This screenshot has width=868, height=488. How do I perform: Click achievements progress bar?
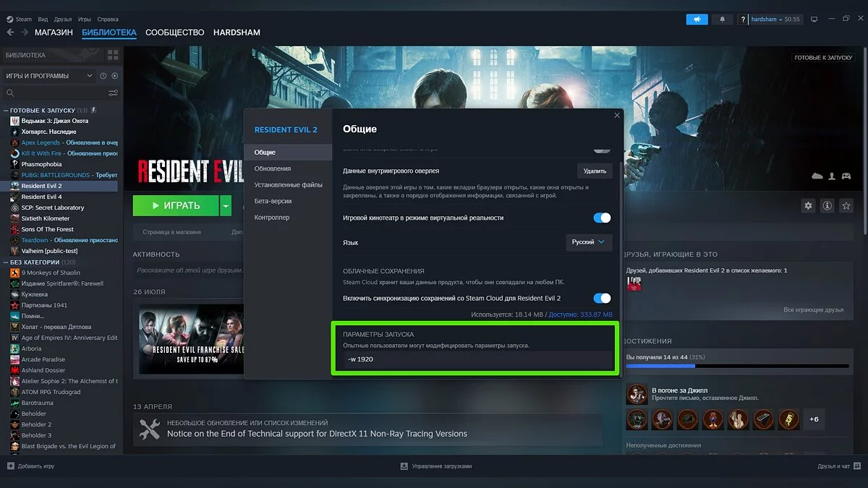coord(737,367)
